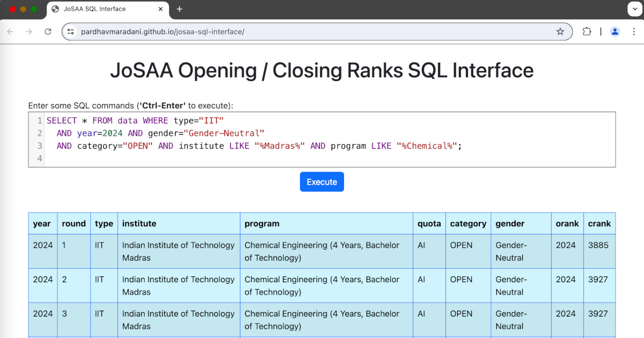Open the Chrome three-dot menu
Image resolution: width=644 pixels, height=338 pixels.
pos(634,32)
